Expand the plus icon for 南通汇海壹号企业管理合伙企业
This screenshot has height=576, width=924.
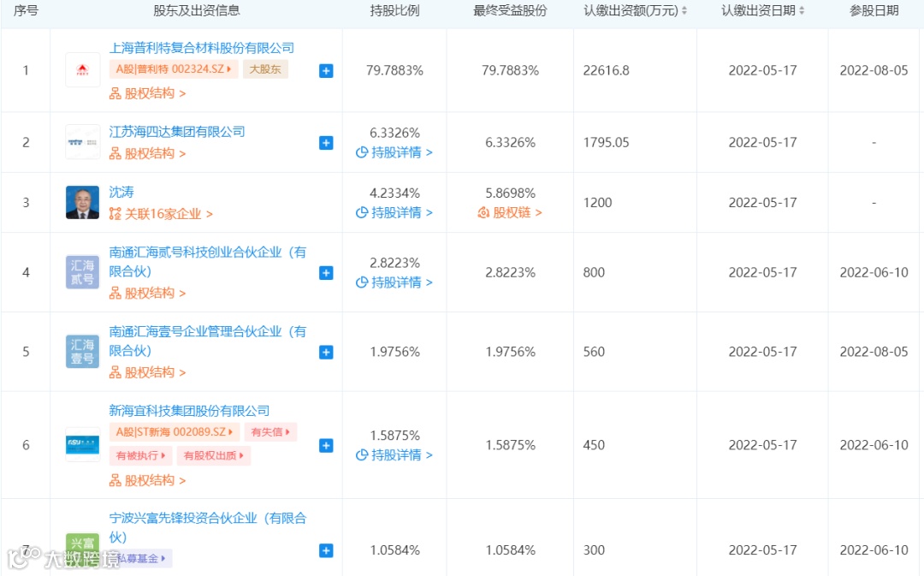tap(326, 352)
